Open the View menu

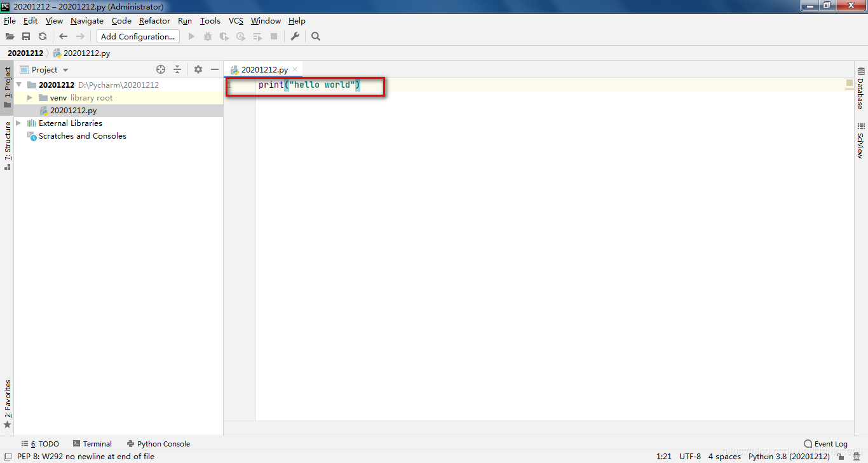click(54, 21)
